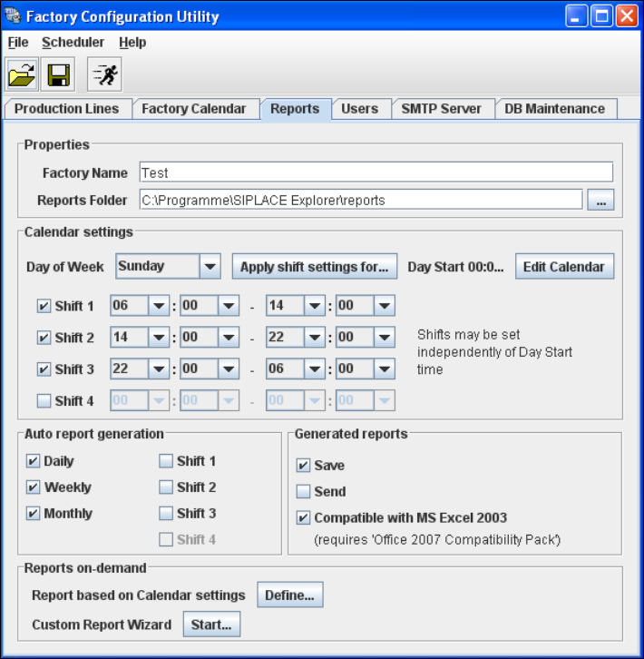The width and height of the screenshot is (644, 659).
Task: Click the running man scheduler icon
Action: (104, 74)
